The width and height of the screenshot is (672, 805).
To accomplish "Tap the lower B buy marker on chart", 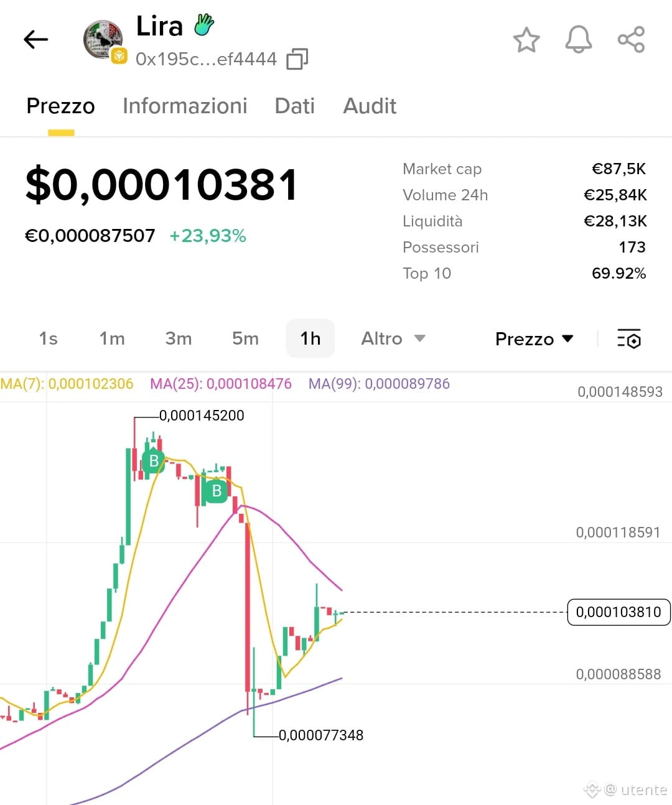I will [x=217, y=491].
